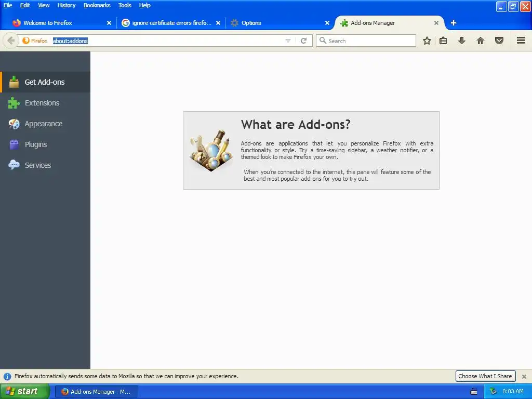Click the search magnifier icon
Screen dimensions: 532x399
tap(323, 41)
